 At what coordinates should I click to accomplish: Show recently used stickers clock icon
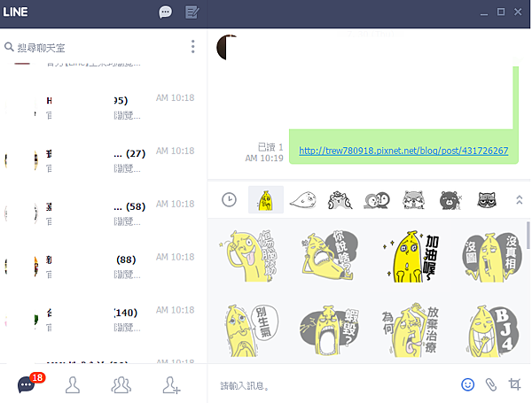coord(229,199)
